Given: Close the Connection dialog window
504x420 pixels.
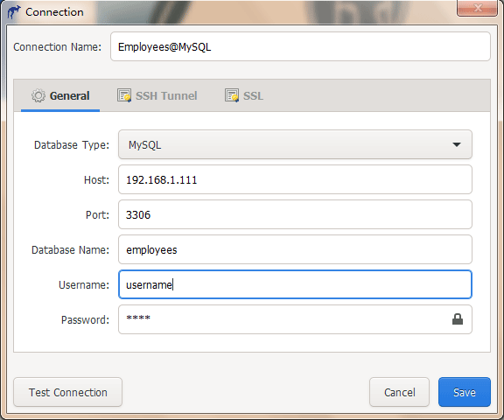Looking at the screenshot, I should pos(478,8).
